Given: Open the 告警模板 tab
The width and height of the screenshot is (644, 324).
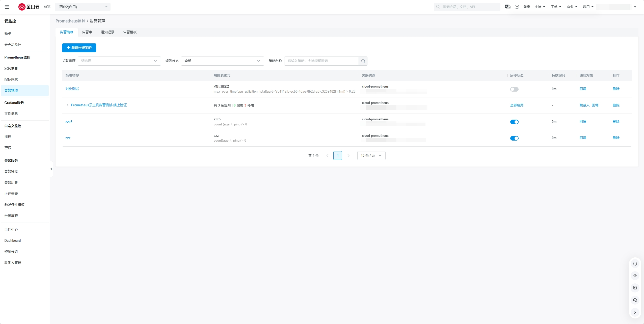Looking at the screenshot, I should [130, 32].
